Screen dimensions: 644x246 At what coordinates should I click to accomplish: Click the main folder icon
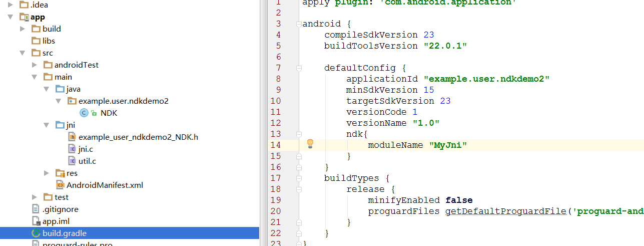(x=48, y=77)
